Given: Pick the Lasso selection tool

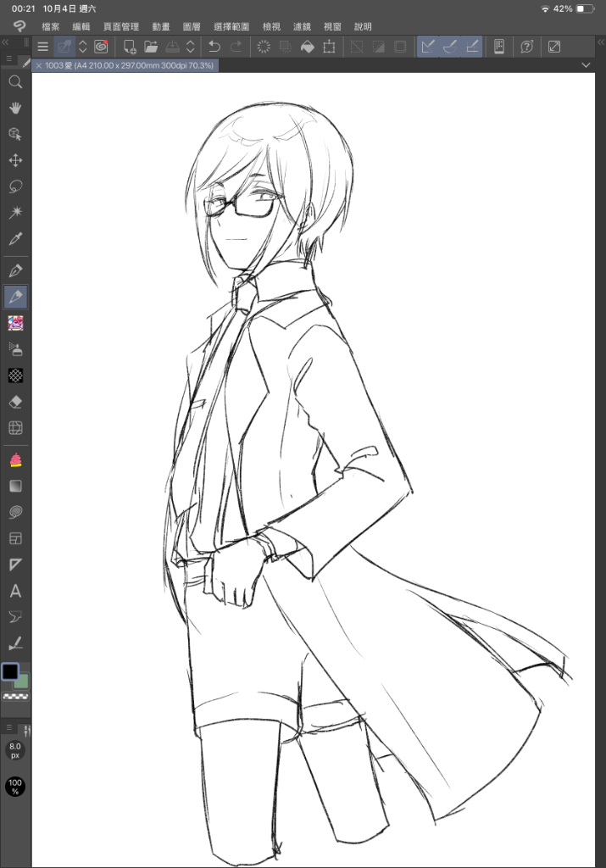Looking at the screenshot, I should [15, 186].
